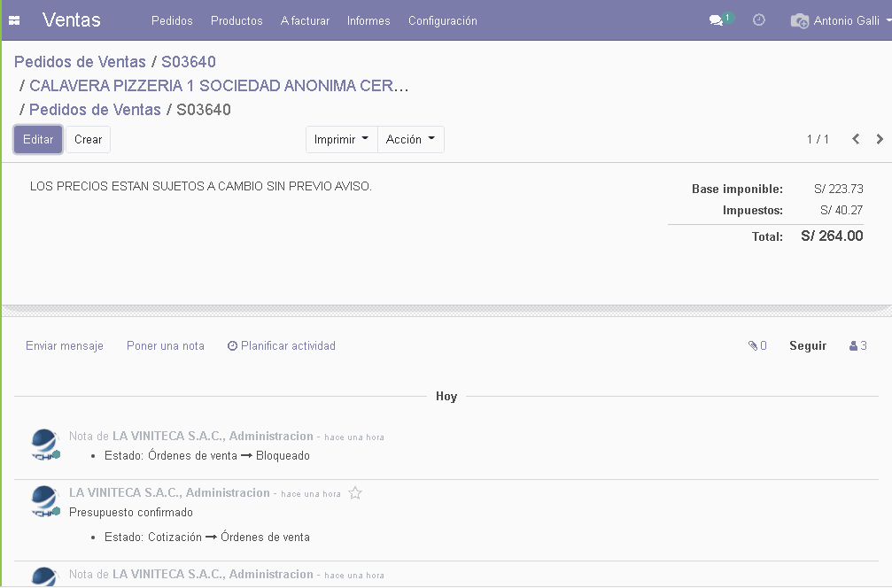892x588 pixels.
Task: Expand the Imprimir dropdown
Action: coord(341,140)
